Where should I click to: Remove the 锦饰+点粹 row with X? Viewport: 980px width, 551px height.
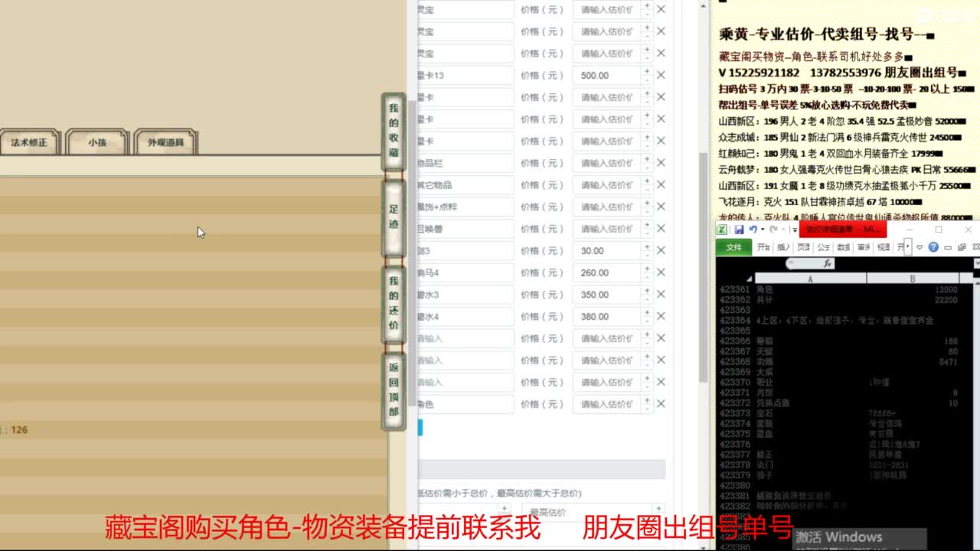661,207
